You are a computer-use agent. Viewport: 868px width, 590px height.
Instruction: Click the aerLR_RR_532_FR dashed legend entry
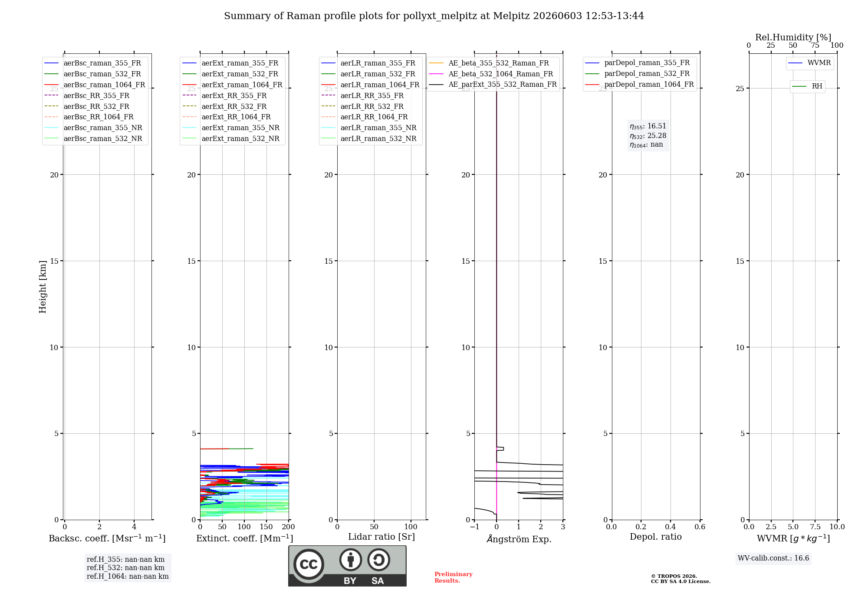click(x=362, y=106)
